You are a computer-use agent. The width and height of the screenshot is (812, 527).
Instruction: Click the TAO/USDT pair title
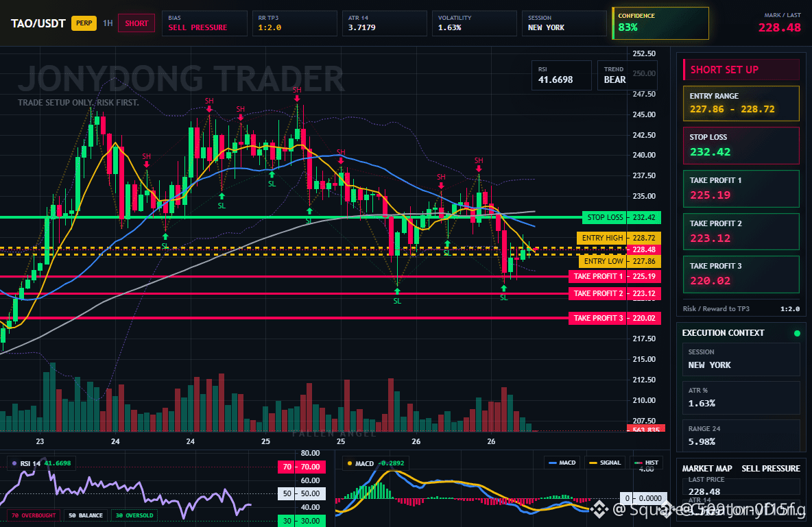(x=38, y=23)
